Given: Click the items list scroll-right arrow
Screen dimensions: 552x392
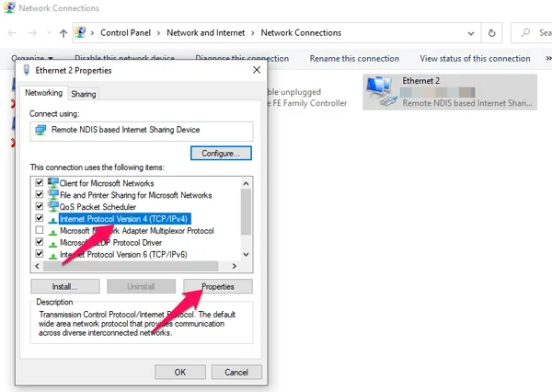Looking at the screenshot, I should click(x=234, y=266).
